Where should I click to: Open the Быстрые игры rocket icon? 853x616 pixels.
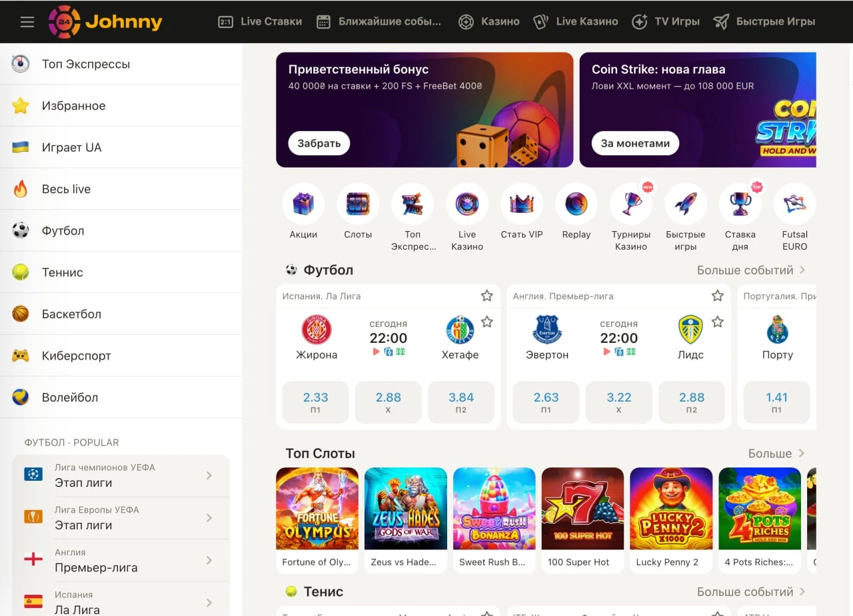(686, 204)
